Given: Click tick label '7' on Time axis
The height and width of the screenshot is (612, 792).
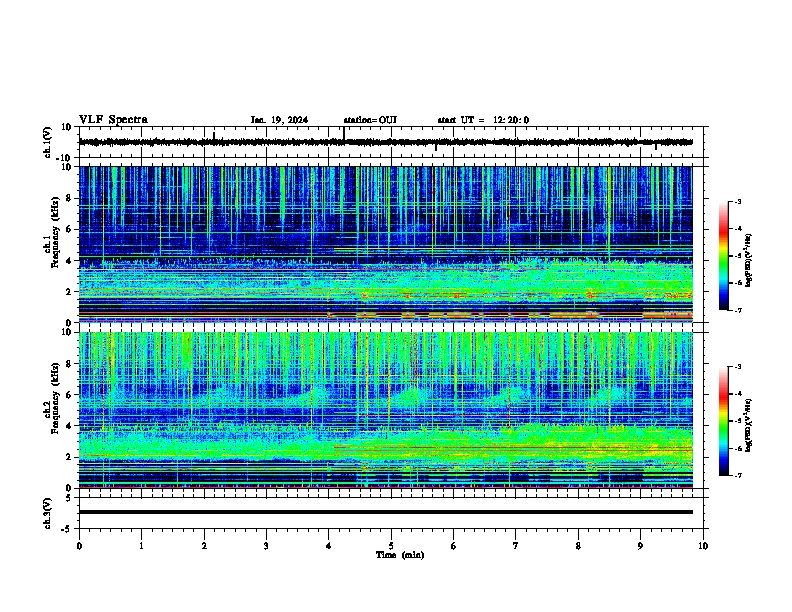Looking at the screenshot, I should tap(516, 546).
